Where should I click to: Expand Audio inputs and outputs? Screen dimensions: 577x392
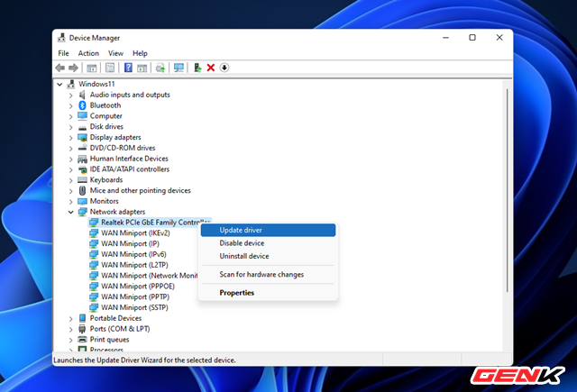click(71, 96)
